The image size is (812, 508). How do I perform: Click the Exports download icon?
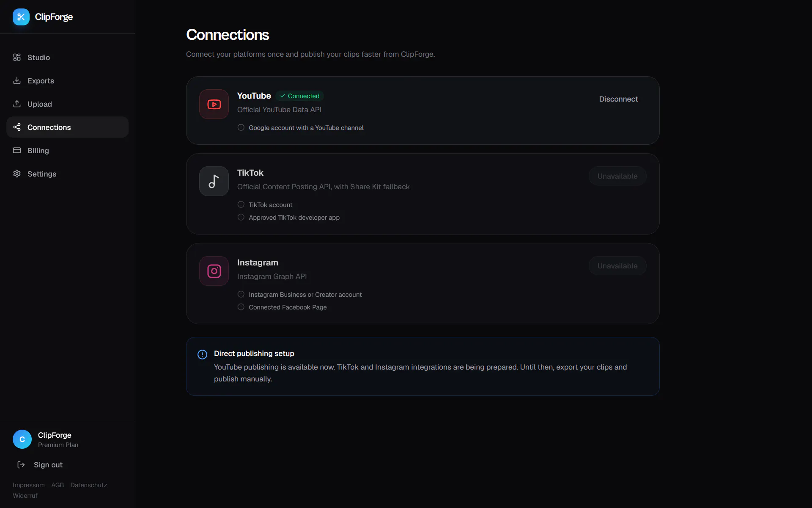pyautogui.click(x=17, y=80)
